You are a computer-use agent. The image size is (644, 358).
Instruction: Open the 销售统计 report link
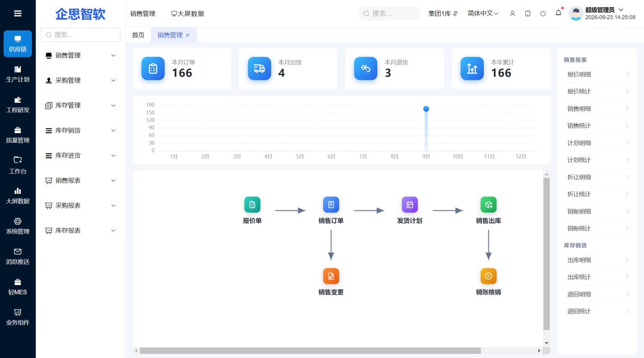(x=597, y=126)
